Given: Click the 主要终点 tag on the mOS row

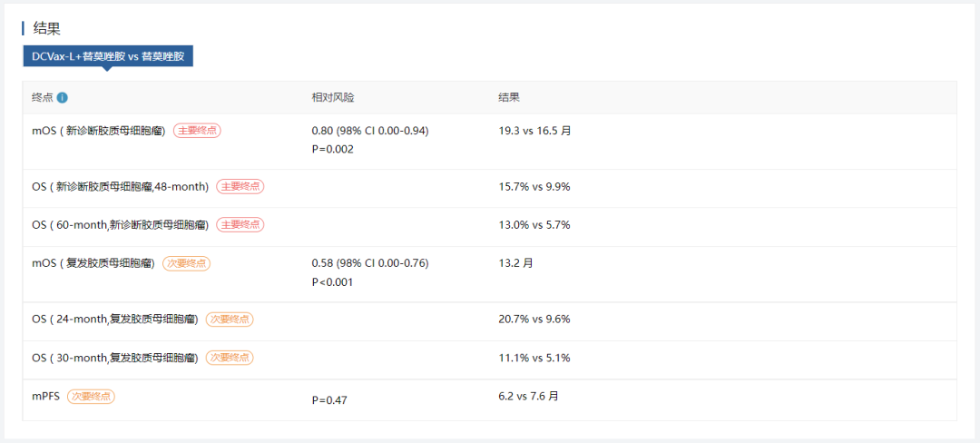Looking at the screenshot, I should click(x=197, y=131).
